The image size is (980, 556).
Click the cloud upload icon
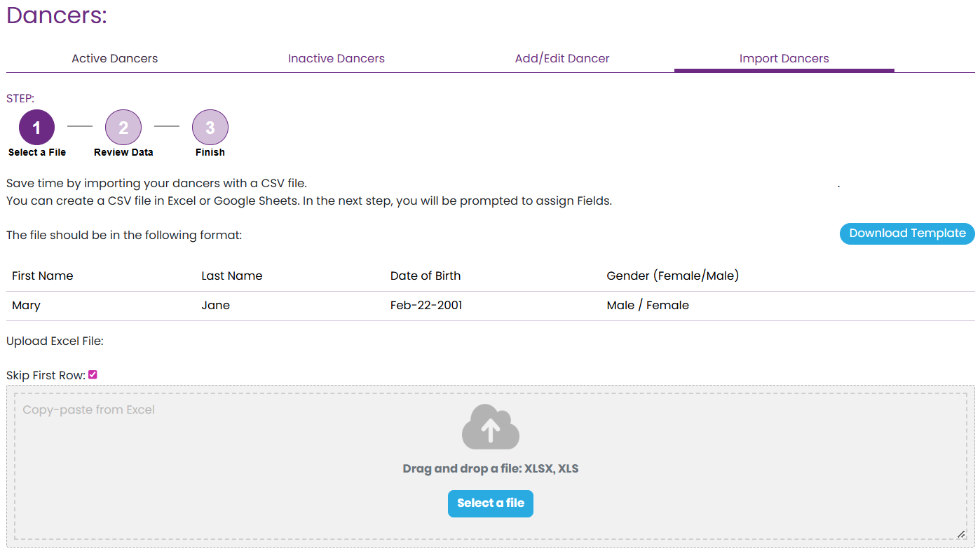coord(490,426)
